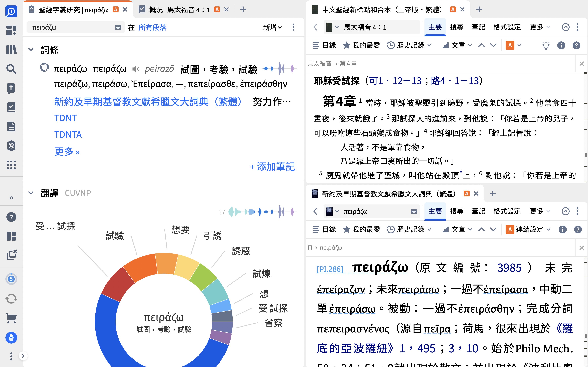The width and height of the screenshot is (588, 367).
Task: Open 文章 dropdown in Bible panel
Action: pyautogui.click(x=457, y=45)
